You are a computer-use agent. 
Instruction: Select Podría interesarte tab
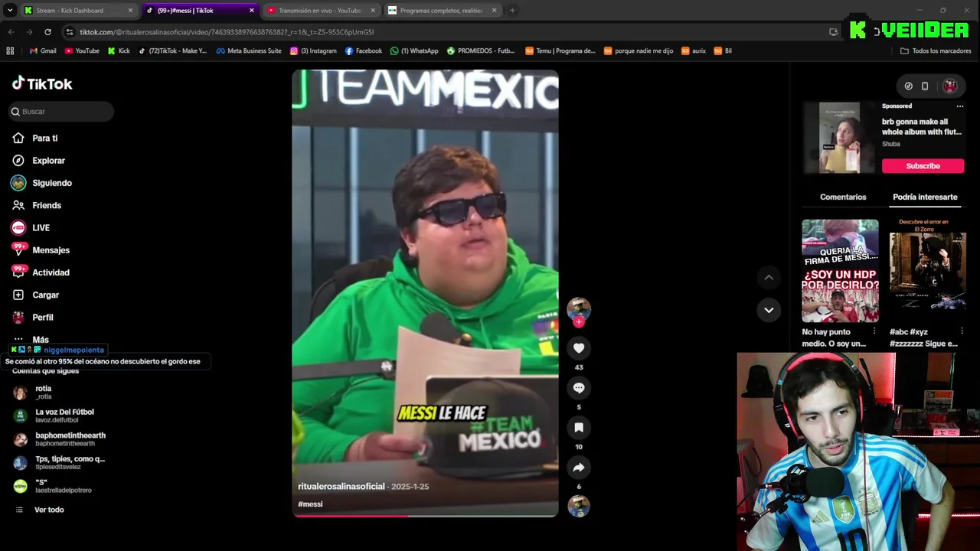point(925,197)
